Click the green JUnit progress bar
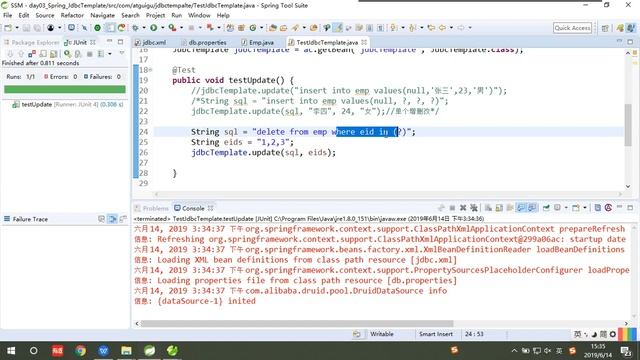 [x=64, y=89]
